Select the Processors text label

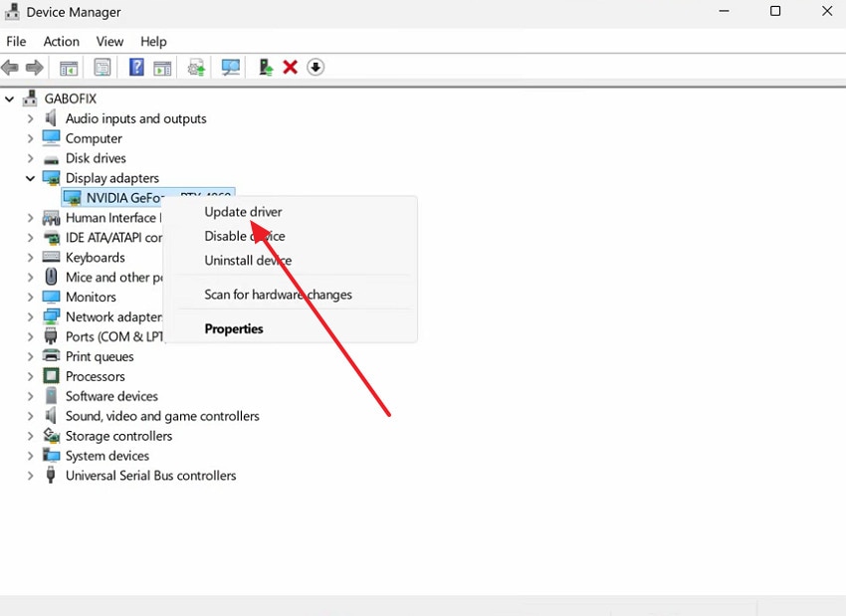[95, 376]
